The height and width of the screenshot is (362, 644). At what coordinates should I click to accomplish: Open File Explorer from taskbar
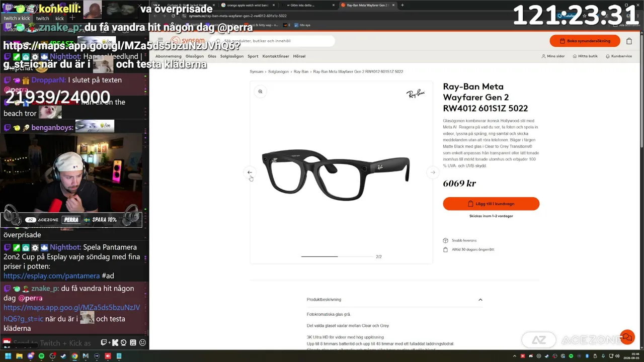point(19,356)
